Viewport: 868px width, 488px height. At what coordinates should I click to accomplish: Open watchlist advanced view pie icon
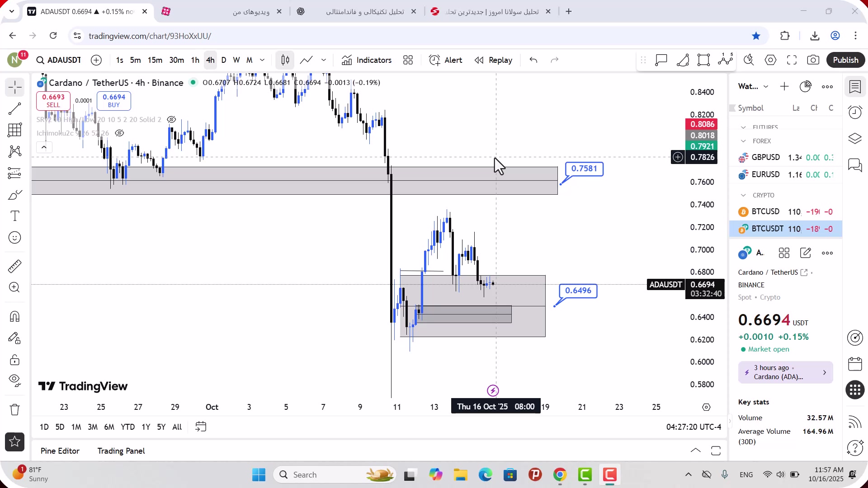point(806,86)
